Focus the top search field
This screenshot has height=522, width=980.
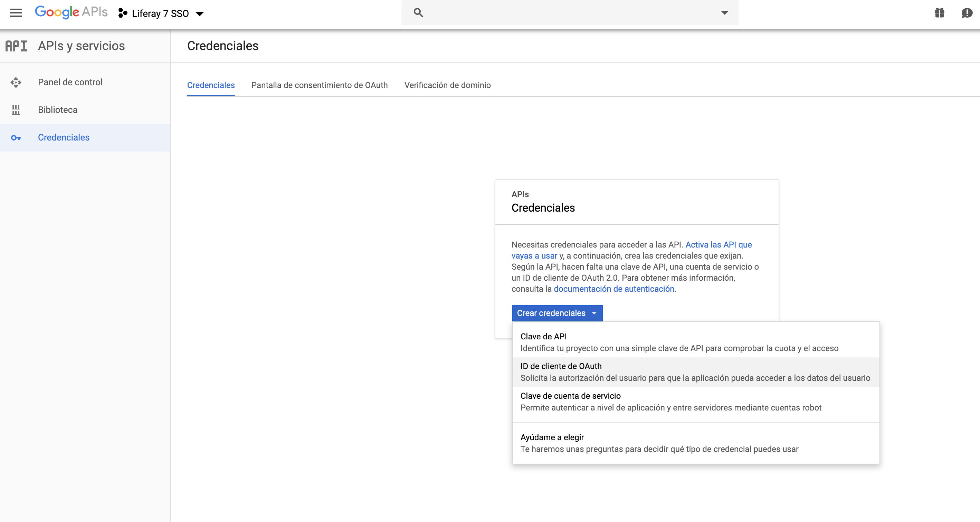tap(570, 13)
